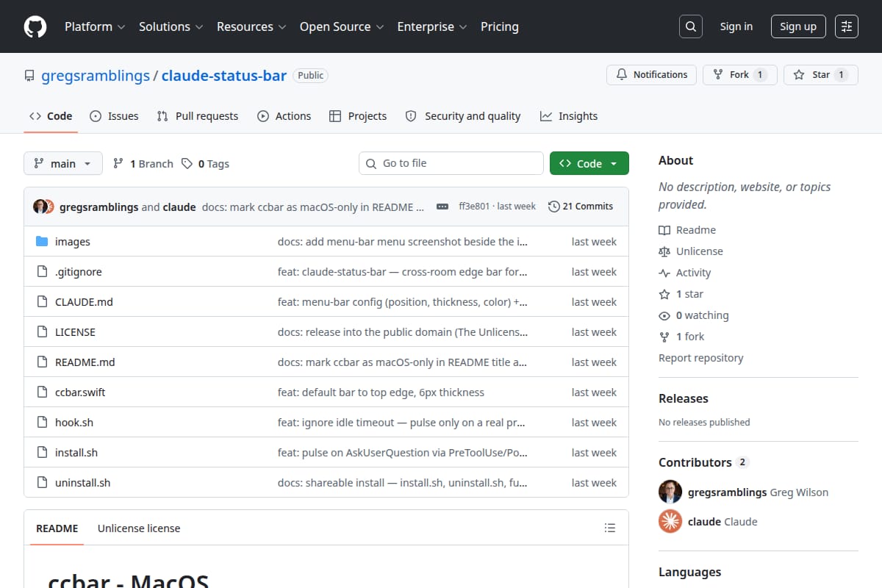
Task: Click the file icon beside uninstall.sh
Action: coord(42,483)
